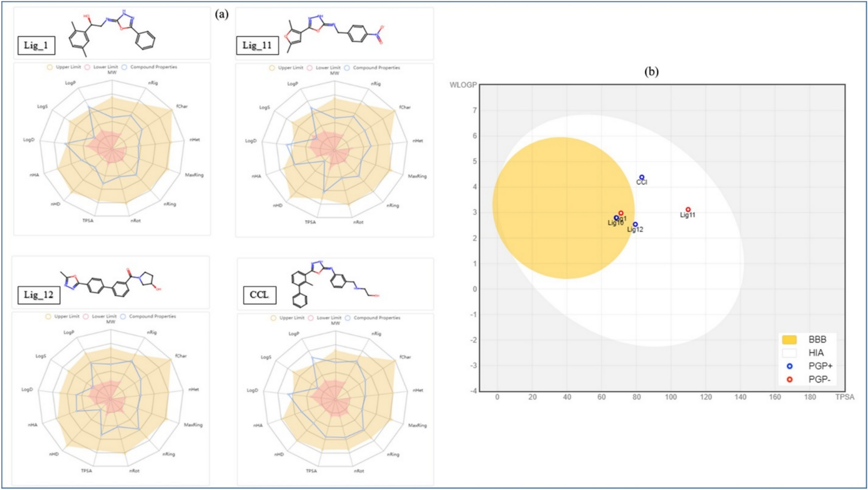868x490 pixels.
Task: Click the PGP+ blue circle legend icon
Action: [x=790, y=366]
